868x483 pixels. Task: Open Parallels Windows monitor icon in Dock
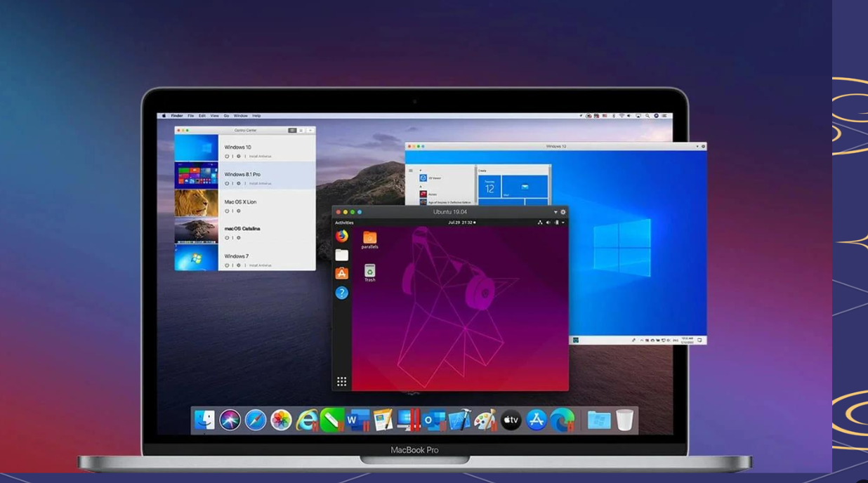(x=408, y=420)
